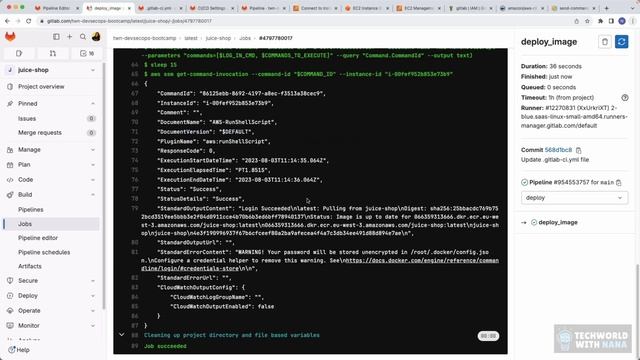Image resolution: width=640 pixels, height=360 pixels.
Task: Open Merge requests page
Action: coord(52,133)
